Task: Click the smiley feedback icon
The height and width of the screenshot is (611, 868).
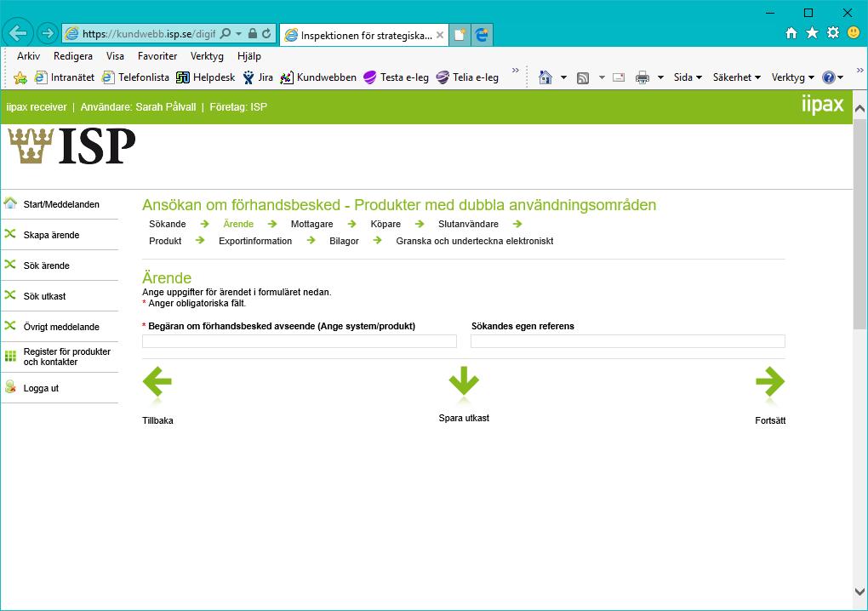Action: pos(854,32)
